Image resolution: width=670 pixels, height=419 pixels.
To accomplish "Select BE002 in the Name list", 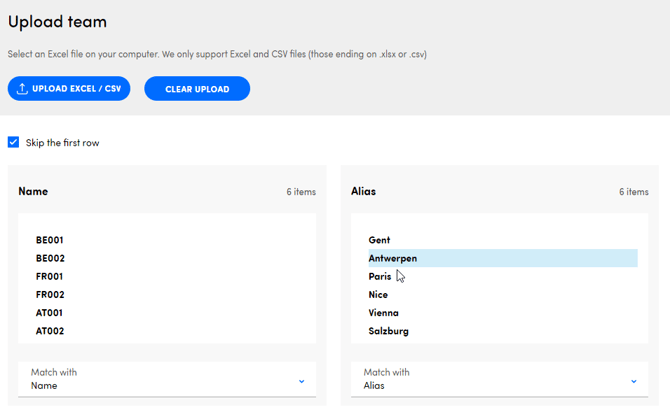I will (50, 258).
